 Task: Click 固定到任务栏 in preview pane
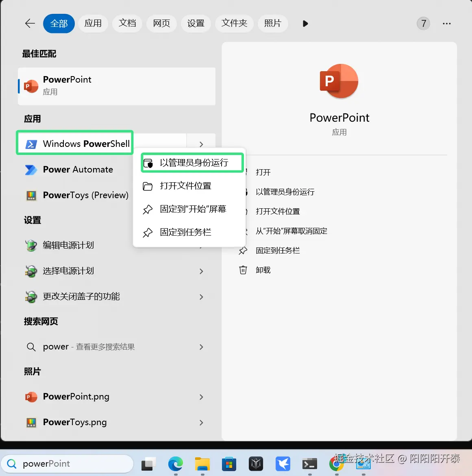coord(278,251)
